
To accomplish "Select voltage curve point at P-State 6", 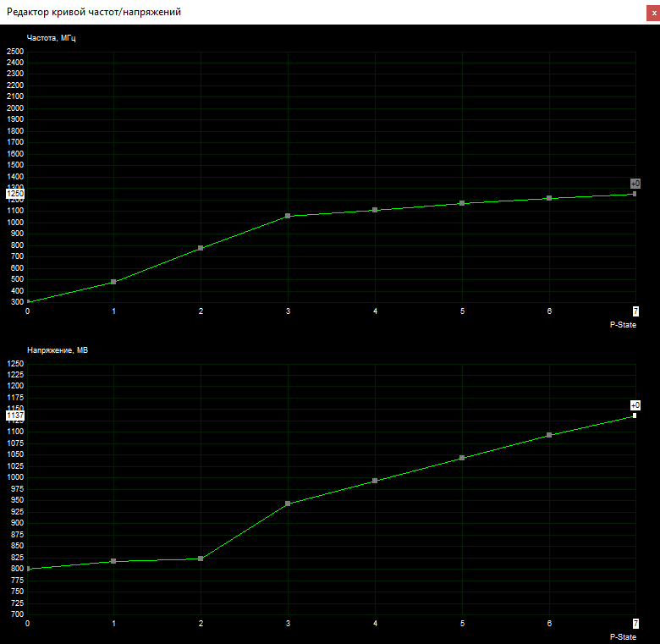I will [x=549, y=435].
